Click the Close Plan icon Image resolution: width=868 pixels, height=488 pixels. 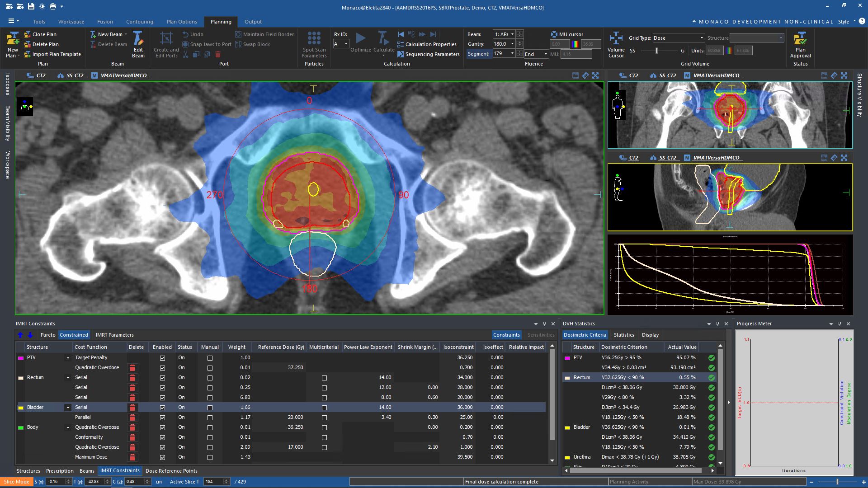pos(28,34)
